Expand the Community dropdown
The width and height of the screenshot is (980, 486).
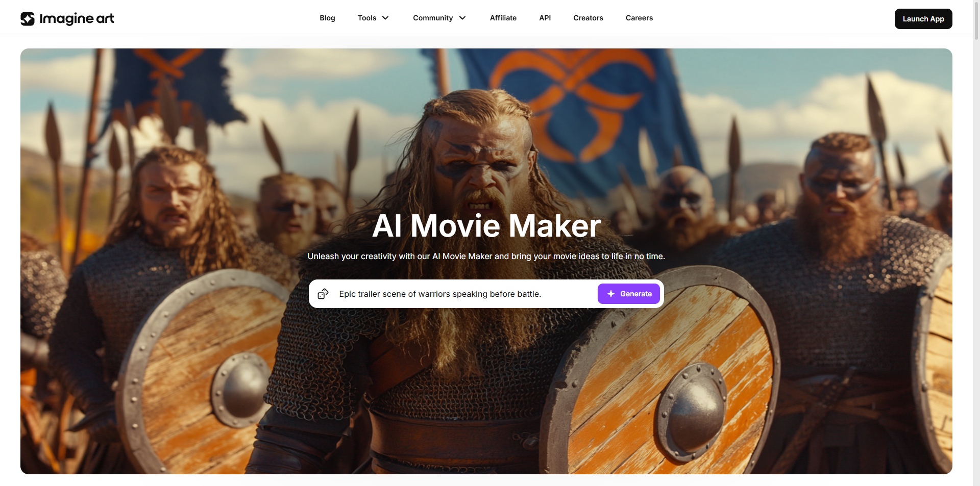coord(433,18)
